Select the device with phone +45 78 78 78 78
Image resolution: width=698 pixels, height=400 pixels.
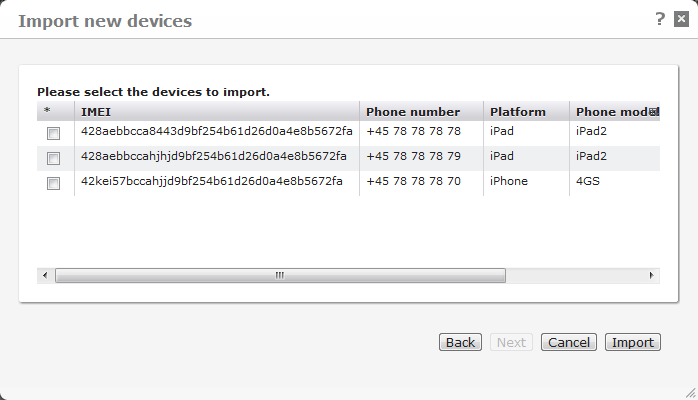(54, 133)
